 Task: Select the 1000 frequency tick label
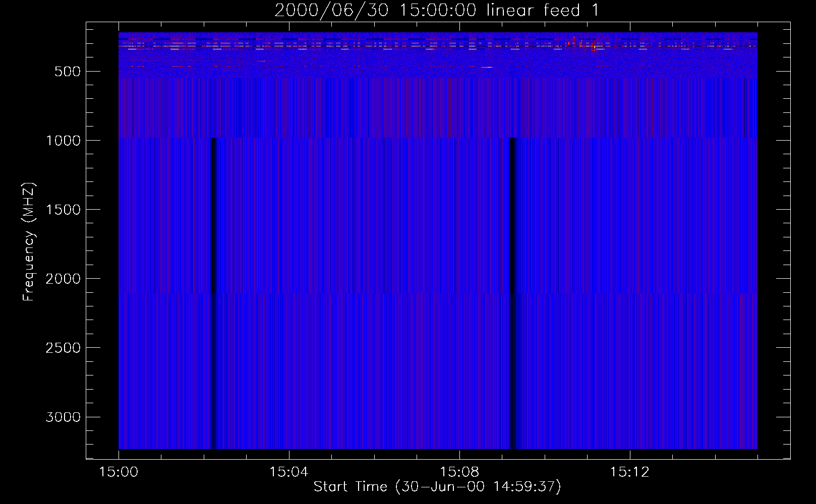click(63, 141)
